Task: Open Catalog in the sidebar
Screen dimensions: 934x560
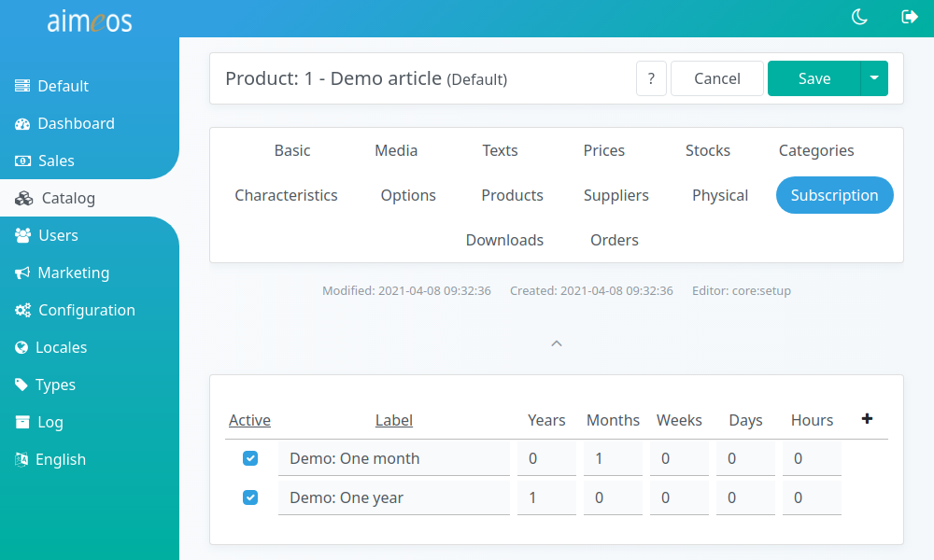Action: pos(68,198)
